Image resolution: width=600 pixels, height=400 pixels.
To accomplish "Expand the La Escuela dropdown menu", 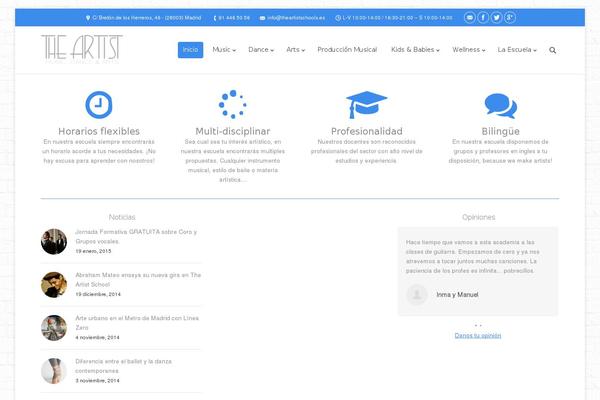I will tap(517, 50).
